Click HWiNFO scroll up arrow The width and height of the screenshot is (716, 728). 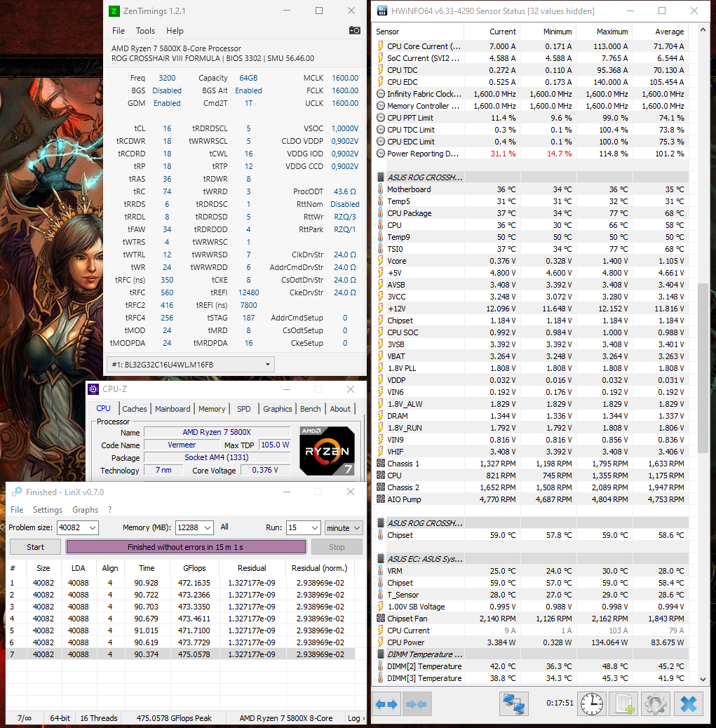(703, 29)
